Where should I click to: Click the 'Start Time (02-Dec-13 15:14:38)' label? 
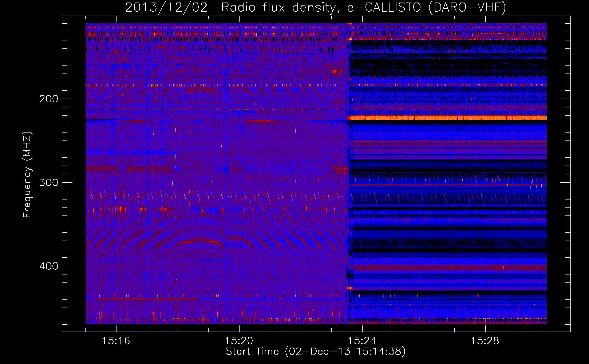(316, 352)
